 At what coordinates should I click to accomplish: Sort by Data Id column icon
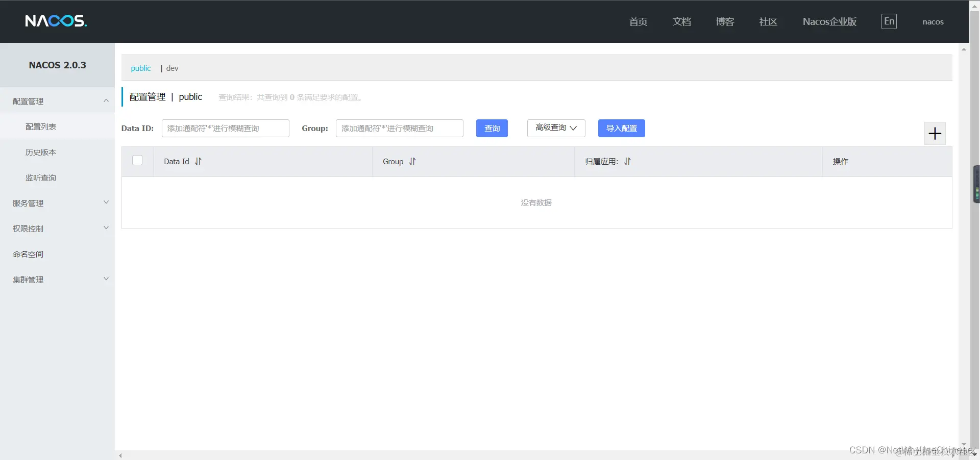[198, 161]
